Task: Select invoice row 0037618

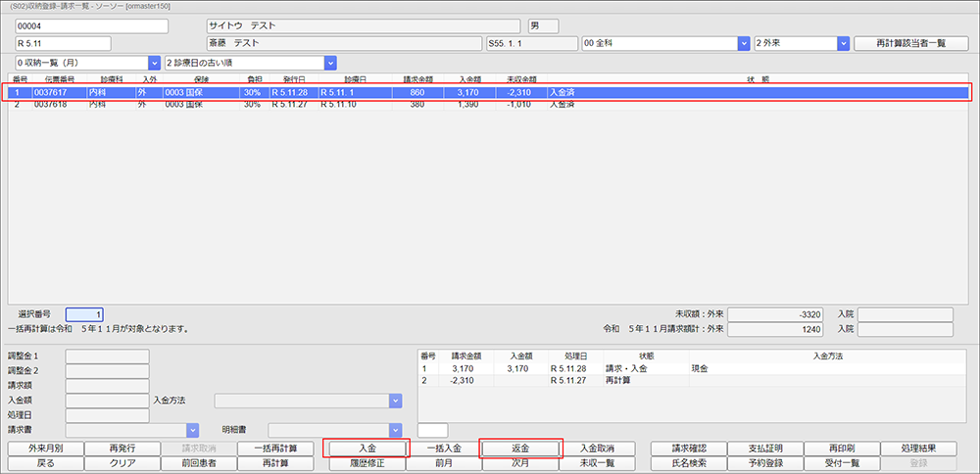Action: pyautogui.click(x=392, y=104)
